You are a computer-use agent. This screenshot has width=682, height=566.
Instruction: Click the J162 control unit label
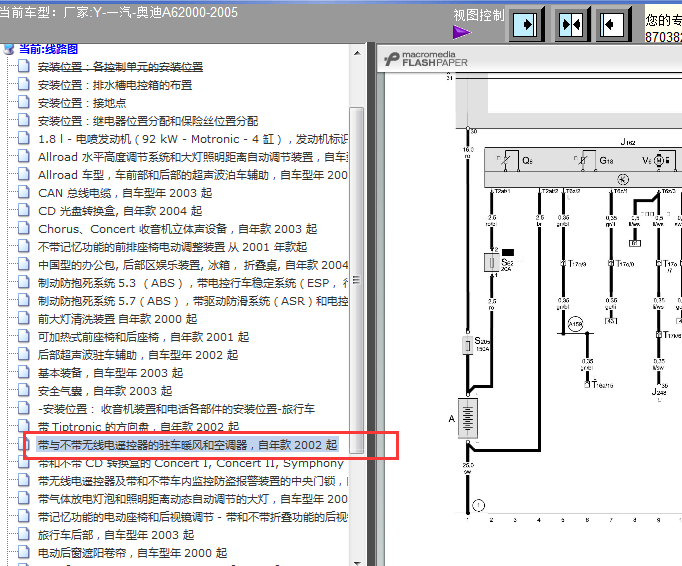click(628, 142)
